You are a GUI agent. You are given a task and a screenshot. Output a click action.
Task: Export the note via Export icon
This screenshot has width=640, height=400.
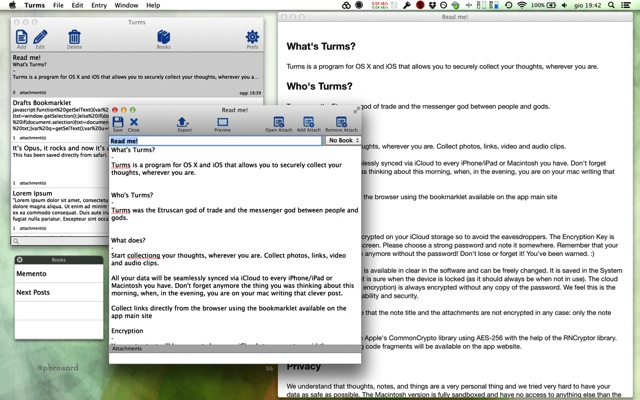tap(182, 122)
